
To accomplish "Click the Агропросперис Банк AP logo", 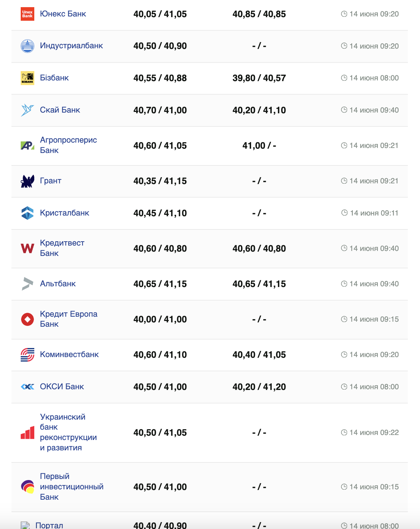I will (x=27, y=145).
